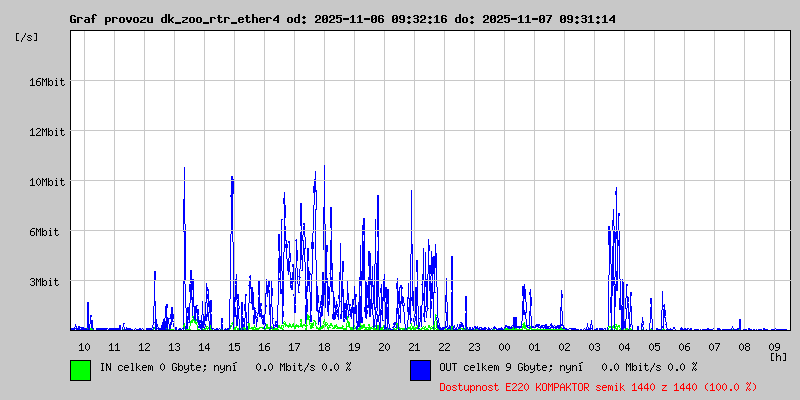Screen dimensions: 800x400
Task: Click the 6Mbit y-axis label
Action: pyautogui.click(x=46, y=232)
